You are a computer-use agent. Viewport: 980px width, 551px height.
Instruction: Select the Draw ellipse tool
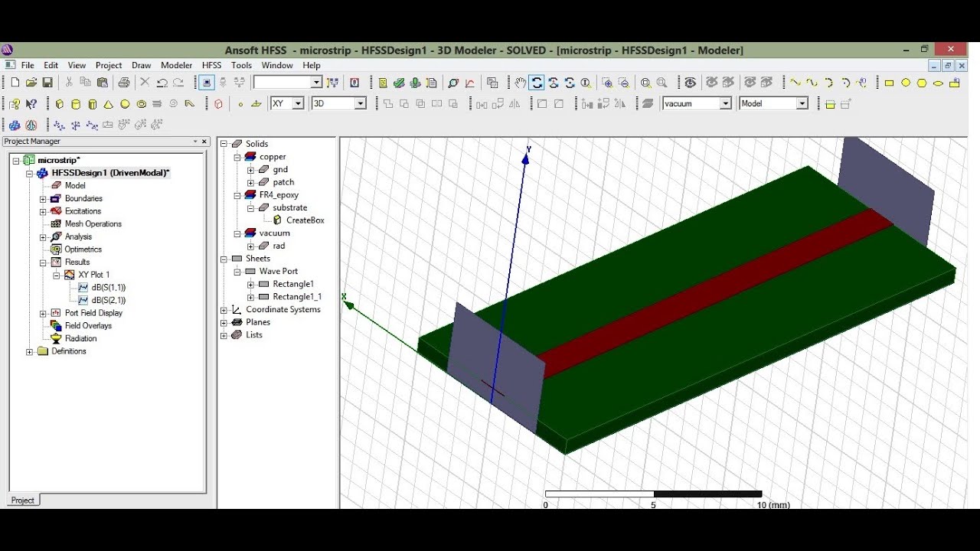pos(939,83)
